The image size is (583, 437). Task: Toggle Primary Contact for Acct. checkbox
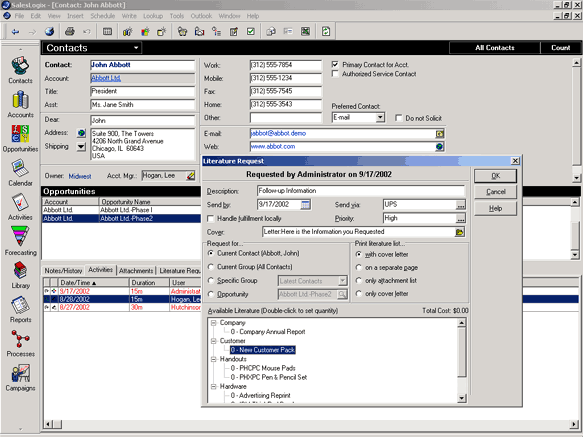click(335, 64)
